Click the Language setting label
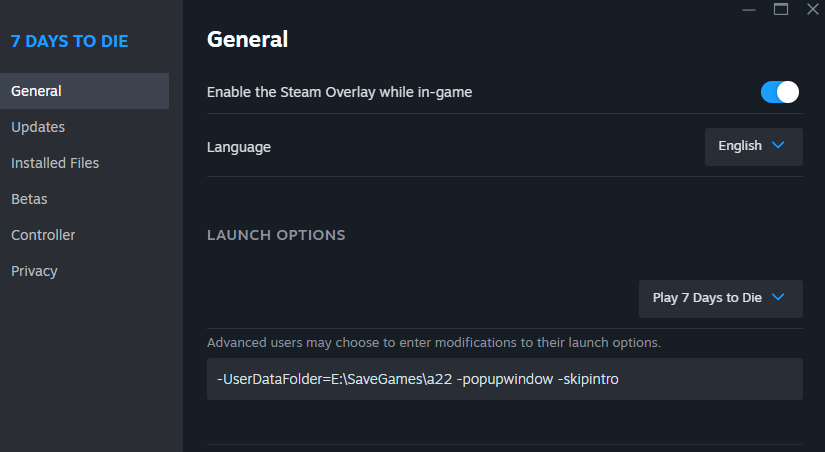The width and height of the screenshot is (825, 452). (239, 147)
